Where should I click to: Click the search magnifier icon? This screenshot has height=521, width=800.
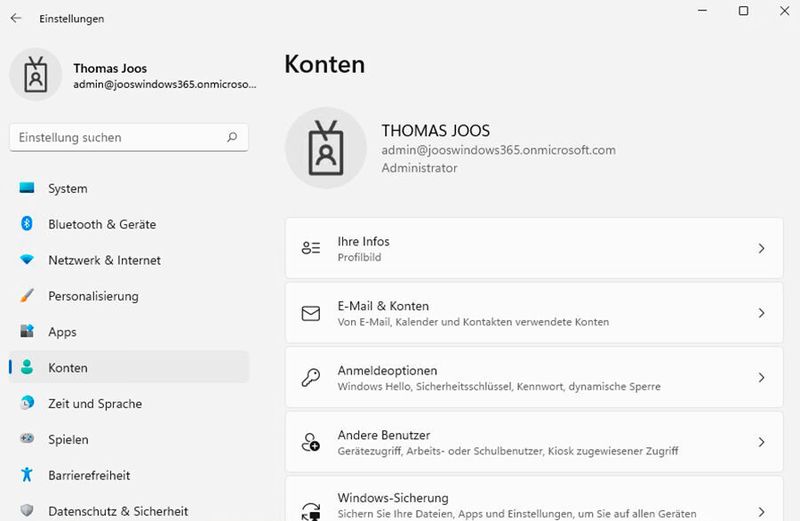coord(232,137)
